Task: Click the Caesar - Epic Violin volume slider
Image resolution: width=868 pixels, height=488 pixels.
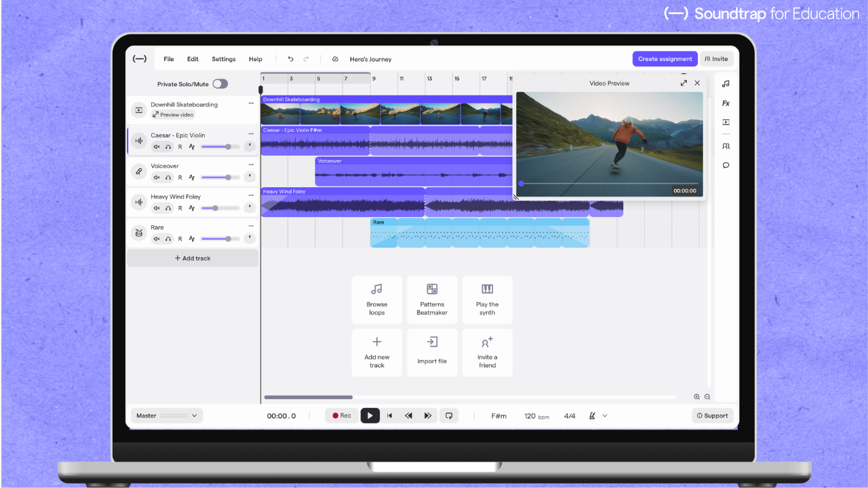Action: click(x=220, y=146)
